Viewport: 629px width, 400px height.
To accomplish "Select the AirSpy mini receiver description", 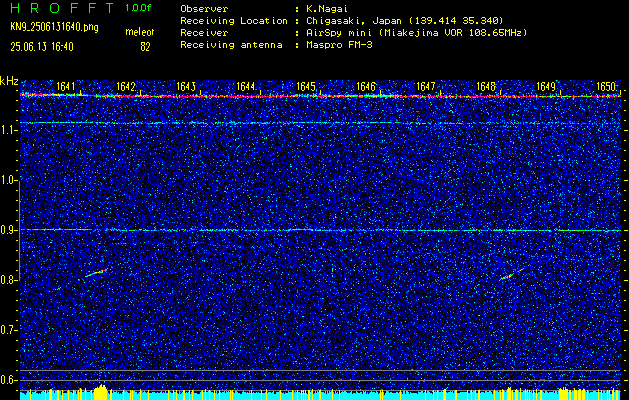I will coord(416,33).
